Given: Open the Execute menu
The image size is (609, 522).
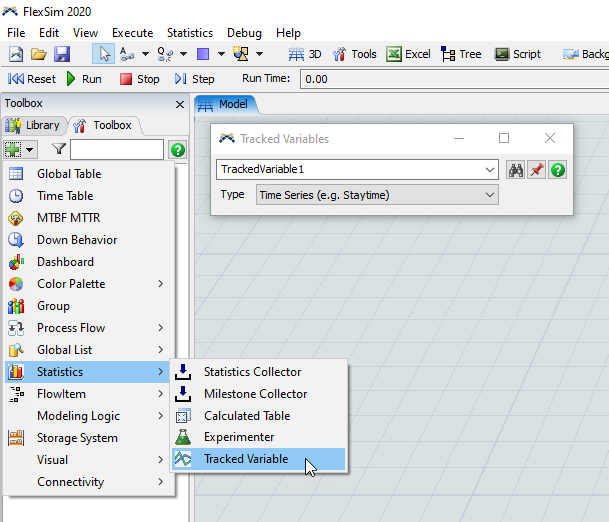Looking at the screenshot, I should tap(132, 33).
